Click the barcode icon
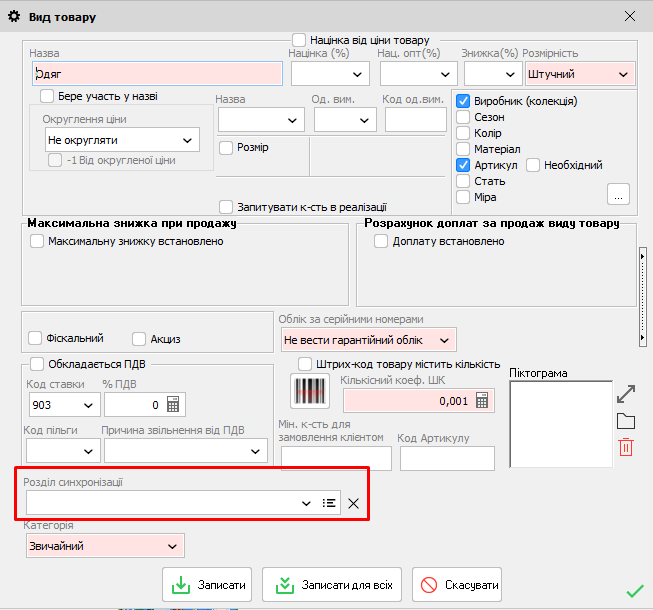 click(310, 391)
